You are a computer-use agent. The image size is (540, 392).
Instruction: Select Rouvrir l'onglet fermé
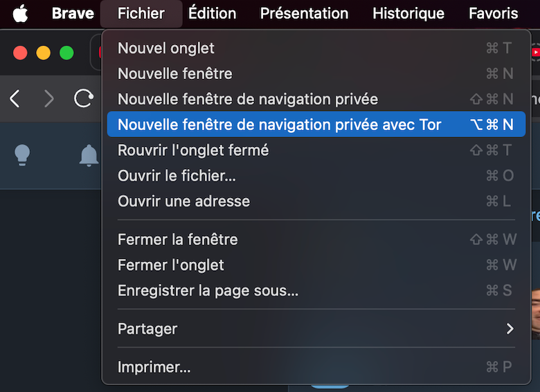point(316,150)
